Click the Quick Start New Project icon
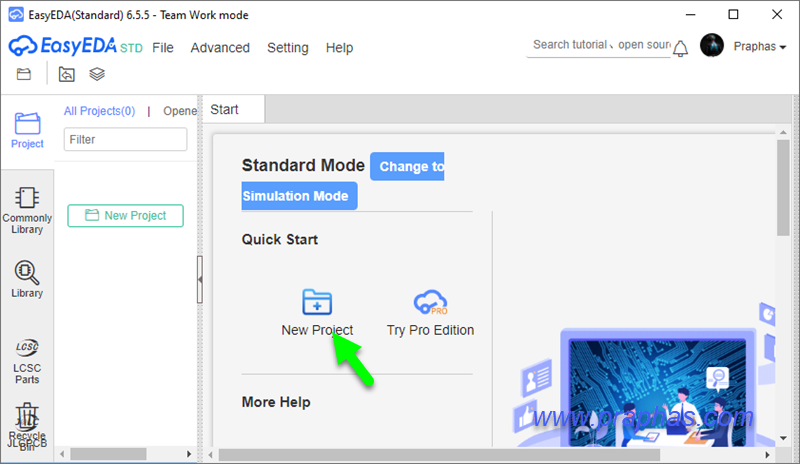Image resolution: width=800 pixels, height=464 pixels. 317,302
